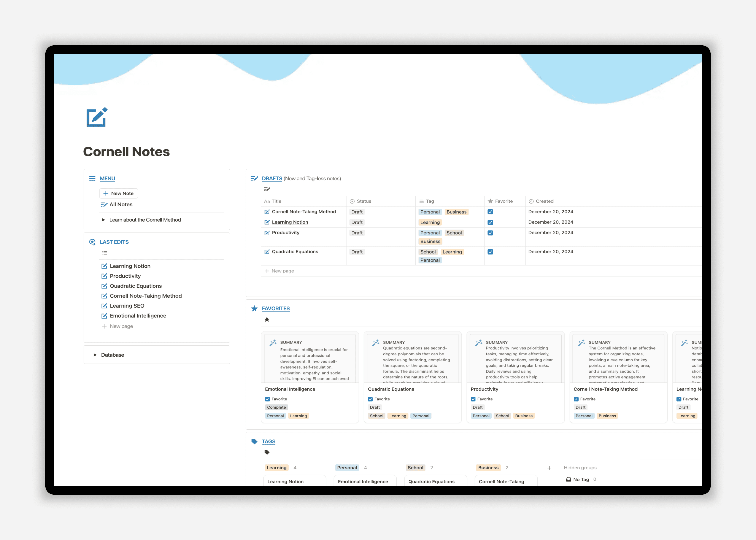756x540 pixels.
Task: Click the FAVORITES star icon
Action: click(255, 308)
